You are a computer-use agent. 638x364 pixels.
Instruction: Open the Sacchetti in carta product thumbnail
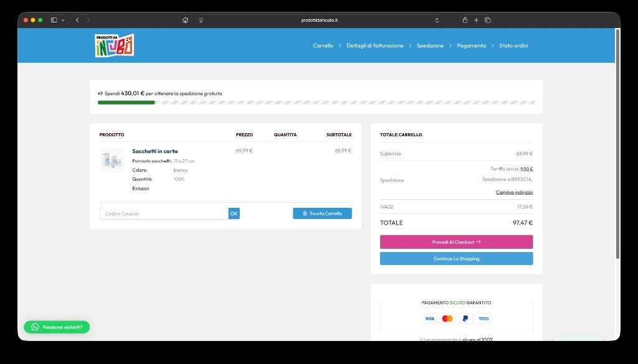click(112, 160)
